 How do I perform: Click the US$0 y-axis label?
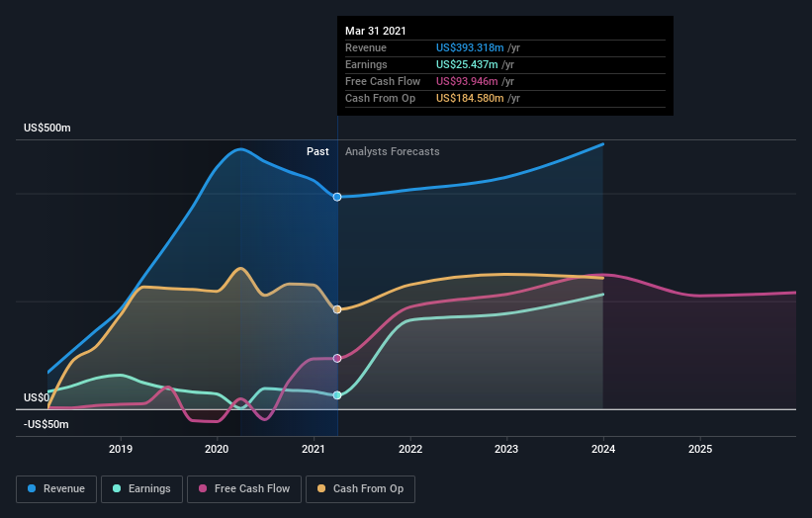(37, 398)
